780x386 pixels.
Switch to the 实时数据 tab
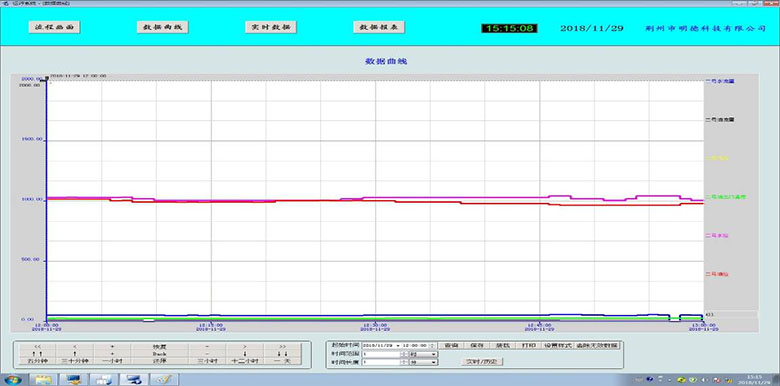(271, 27)
